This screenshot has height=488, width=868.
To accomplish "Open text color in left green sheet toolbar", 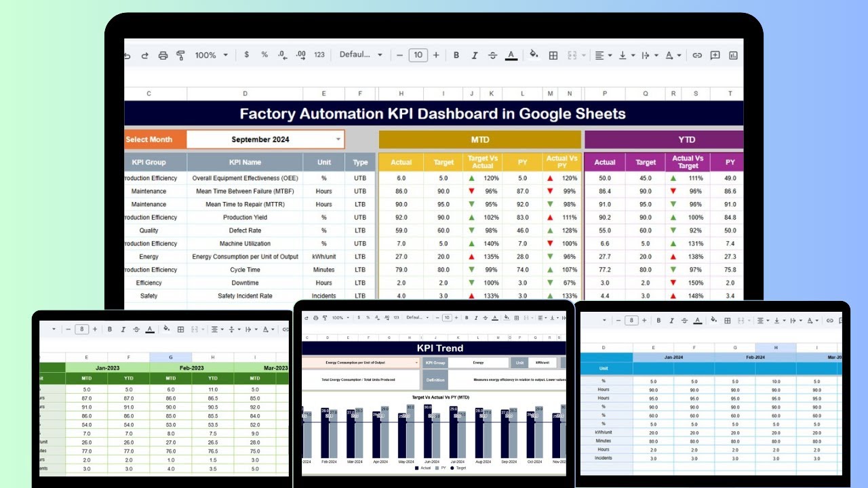I will [x=149, y=329].
